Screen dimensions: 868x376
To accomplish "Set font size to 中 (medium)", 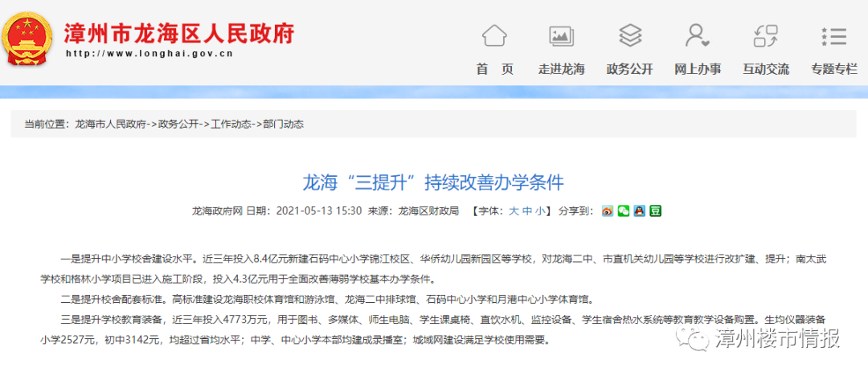I will [x=527, y=211].
